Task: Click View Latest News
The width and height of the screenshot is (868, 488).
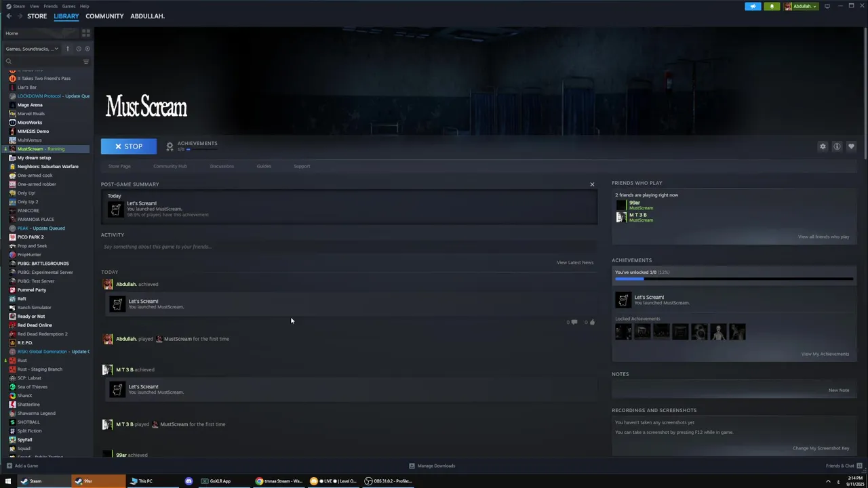Action: pos(575,262)
